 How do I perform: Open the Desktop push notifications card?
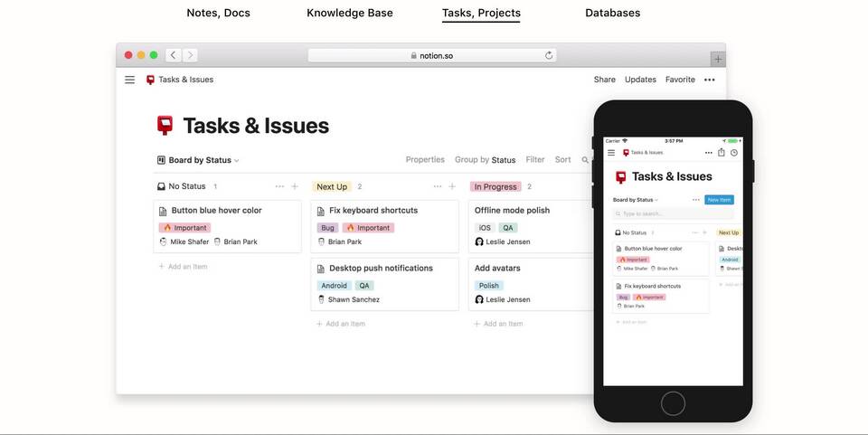[x=385, y=284]
